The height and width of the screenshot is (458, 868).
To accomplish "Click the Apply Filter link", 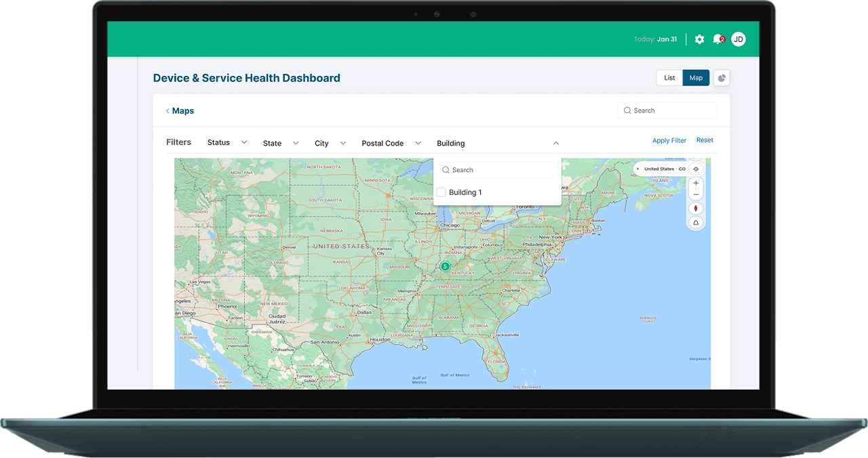I will pos(669,141).
